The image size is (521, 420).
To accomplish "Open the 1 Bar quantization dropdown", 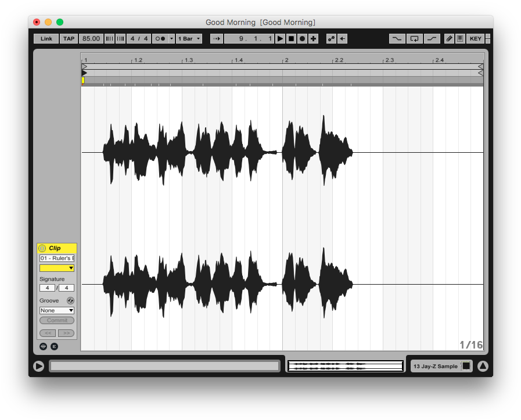I will point(189,38).
